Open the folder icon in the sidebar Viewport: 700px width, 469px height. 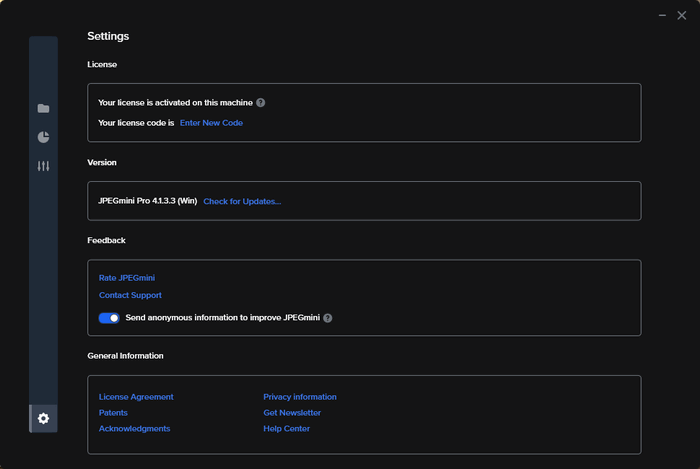click(43, 108)
